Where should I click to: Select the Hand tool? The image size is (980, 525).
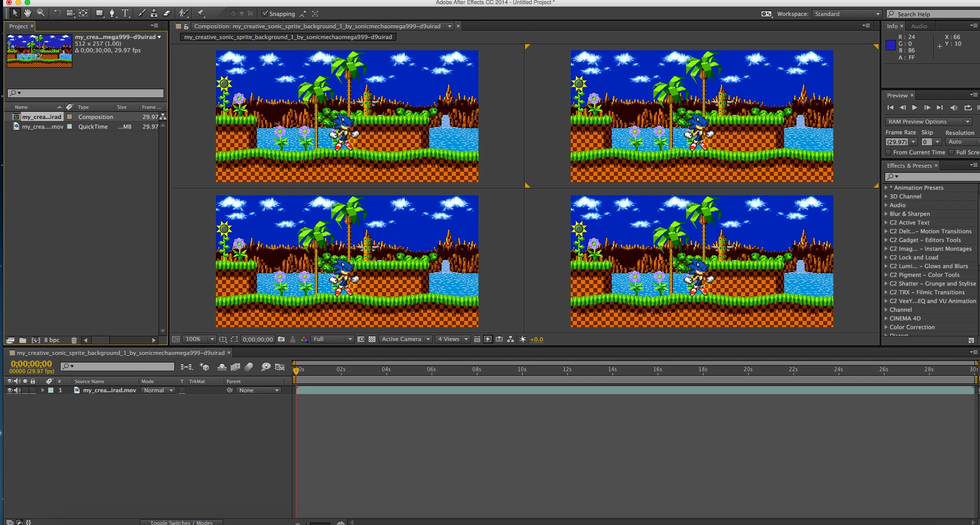click(28, 13)
